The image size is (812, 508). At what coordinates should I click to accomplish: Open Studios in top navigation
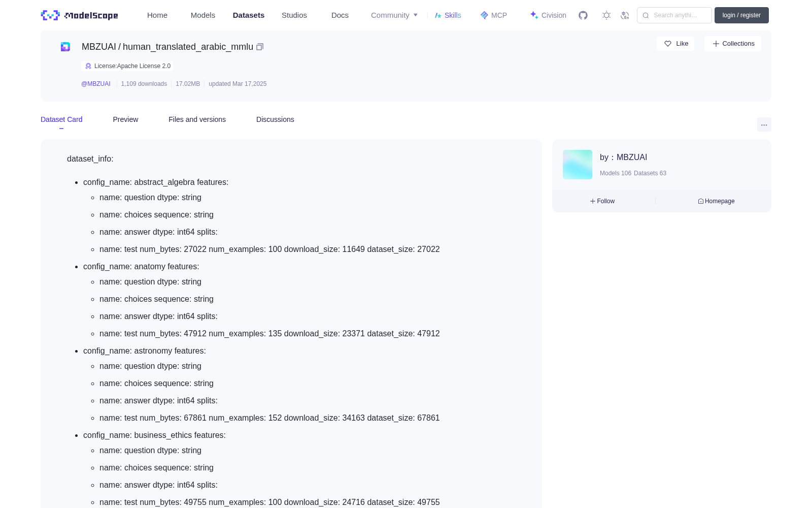coord(294,15)
